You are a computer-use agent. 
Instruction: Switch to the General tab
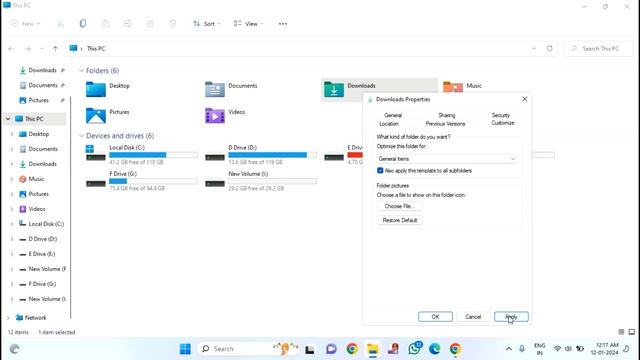[x=393, y=115]
